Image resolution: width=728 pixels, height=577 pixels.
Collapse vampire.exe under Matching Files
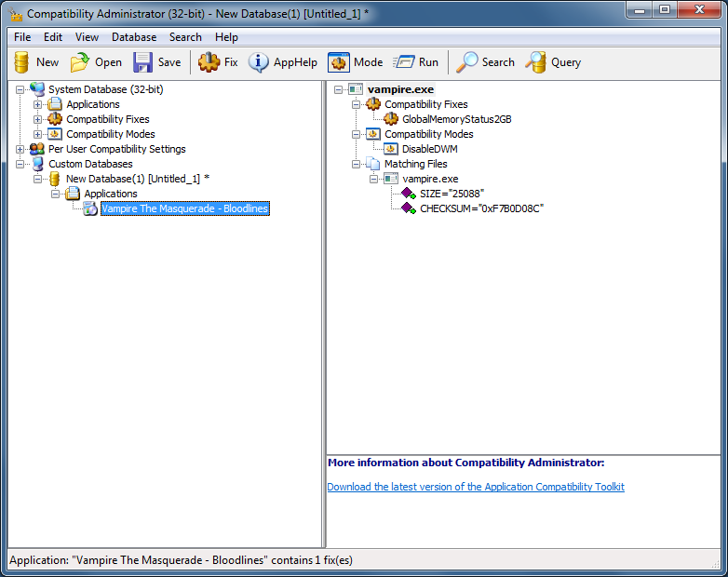(373, 179)
